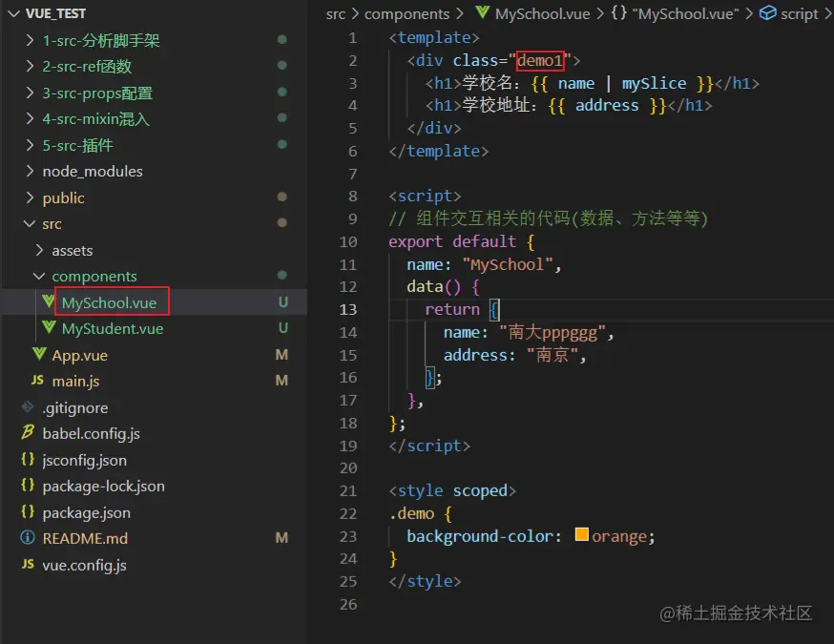
Task: Click the JS icon of vue.config.js
Action: (28, 564)
